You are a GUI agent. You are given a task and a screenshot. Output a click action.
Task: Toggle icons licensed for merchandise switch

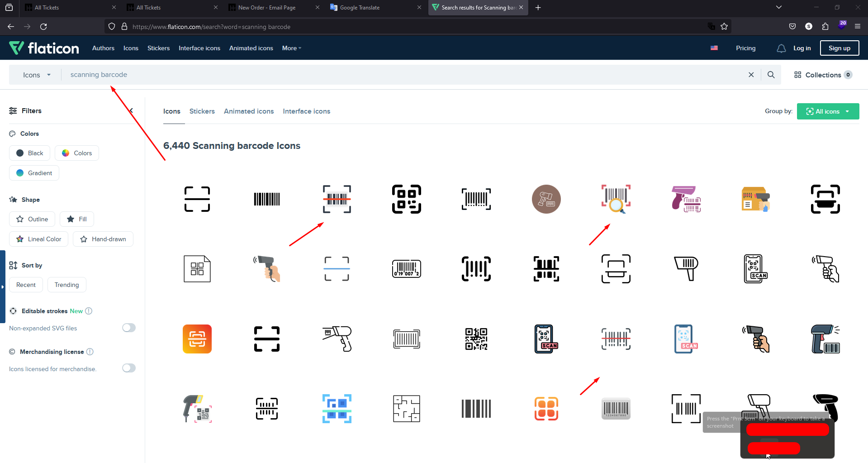point(129,368)
